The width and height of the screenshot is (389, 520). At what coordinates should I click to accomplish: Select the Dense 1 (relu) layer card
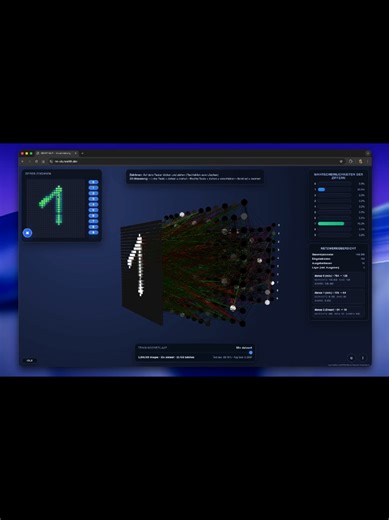(x=338, y=296)
